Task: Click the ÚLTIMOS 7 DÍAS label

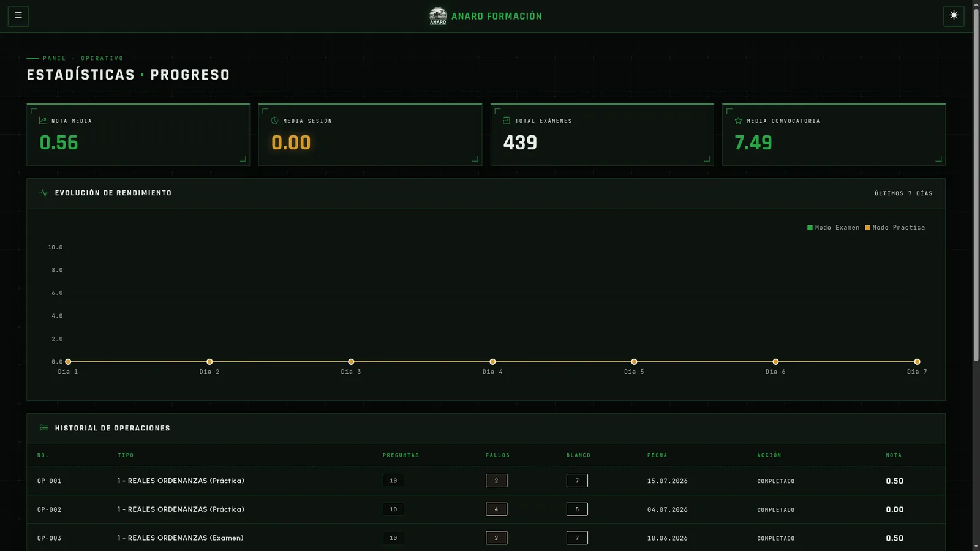Action: pos(903,193)
